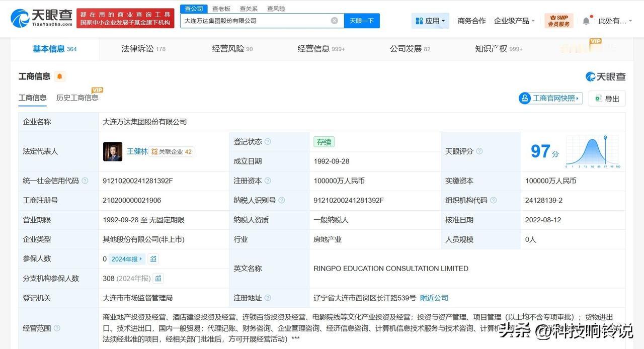Screen dimensions: 644x349
Task: Open the 商务合作 link
Action: pyautogui.click(x=471, y=21)
